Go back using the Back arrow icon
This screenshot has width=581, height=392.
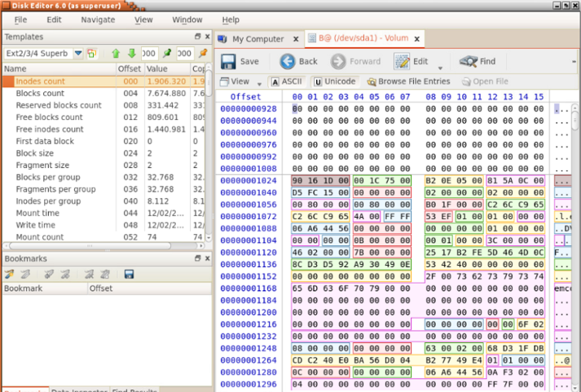click(288, 61)
